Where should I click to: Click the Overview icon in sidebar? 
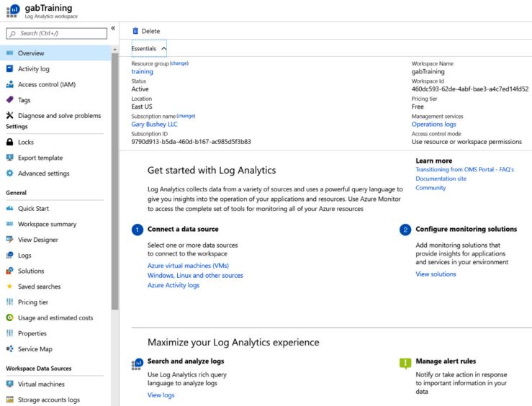point(10,53)
